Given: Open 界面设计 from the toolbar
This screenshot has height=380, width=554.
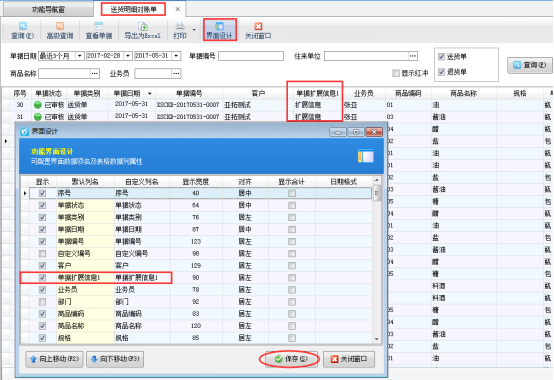Looking at the screenshot, I should [x=219, y=30].
